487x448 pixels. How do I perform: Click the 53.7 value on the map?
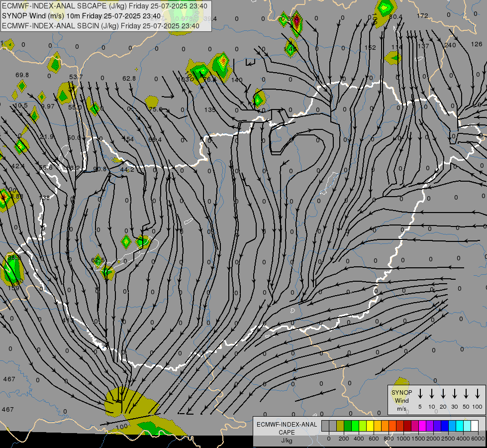(x=76, y=77)
